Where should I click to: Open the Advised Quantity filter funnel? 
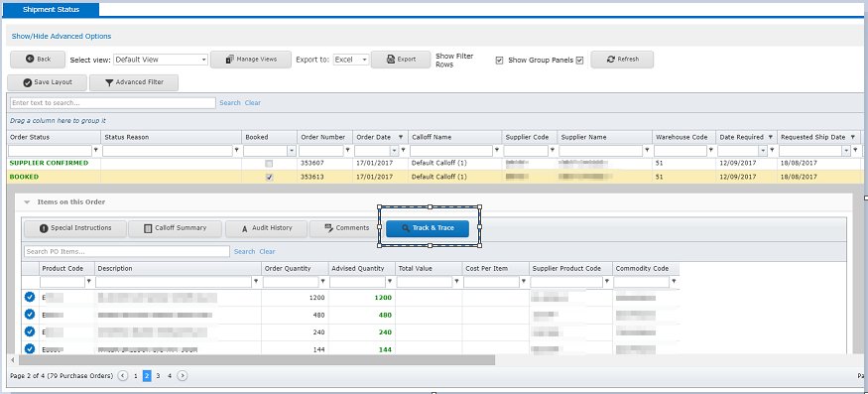pos(390,282)
